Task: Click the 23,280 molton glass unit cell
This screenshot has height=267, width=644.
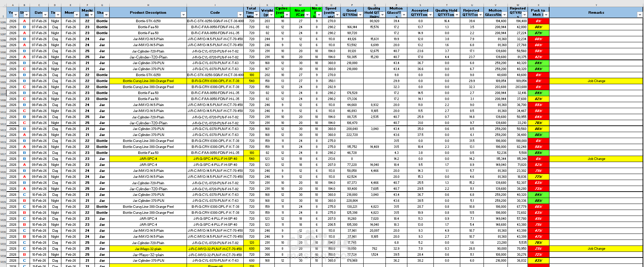Action: tap(495, 243)
